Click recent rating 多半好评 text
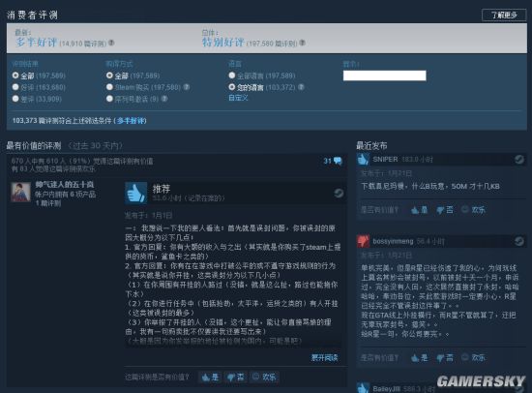 pyautogui.click(x=36, y=43)
